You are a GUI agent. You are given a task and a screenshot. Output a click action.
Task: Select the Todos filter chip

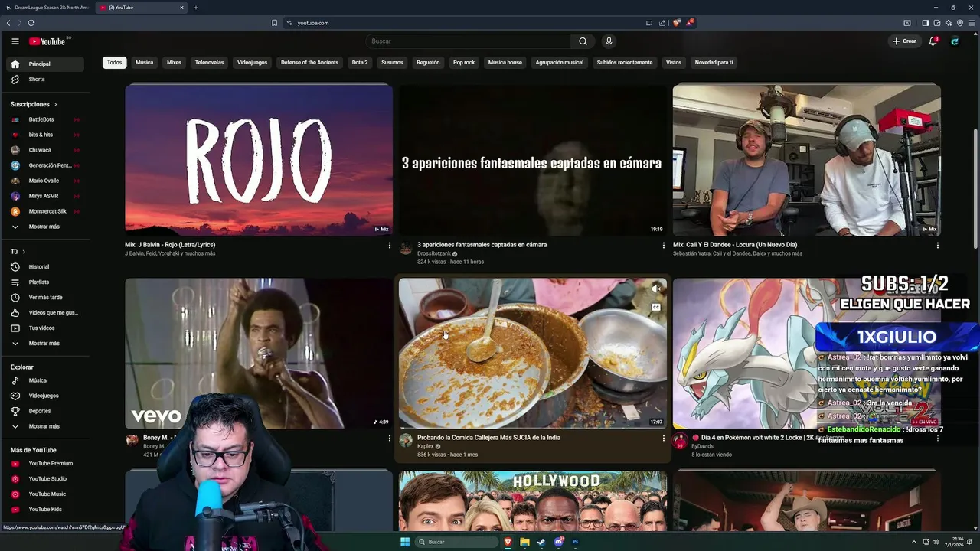pyautogui.click(x=114, y=63)
